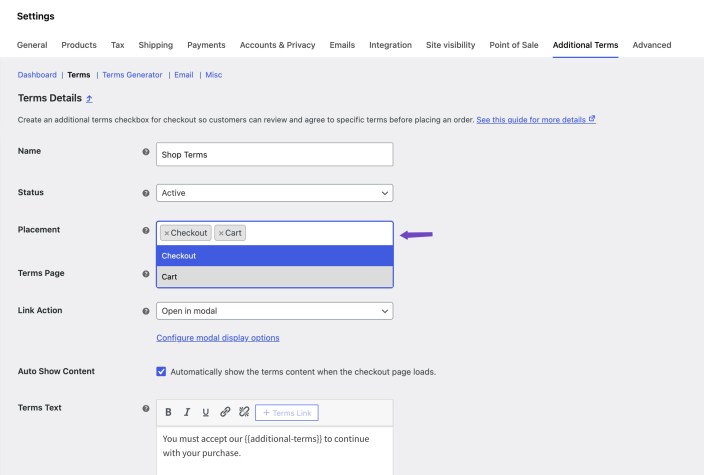The width and height of the screenshot is (704, 475).
Task: Open the Tax settings tab
Action: [118, 45]
